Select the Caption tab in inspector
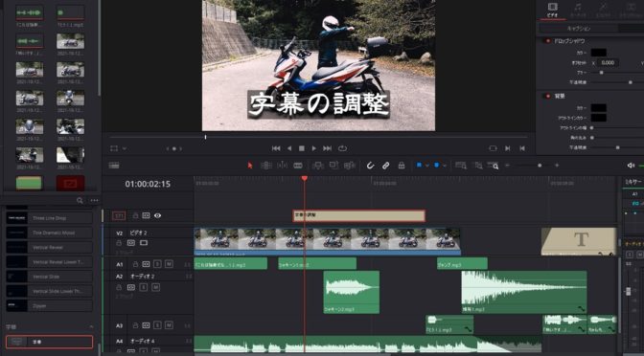644x356 pixels. pyautogui.click(x=579, y=29)
